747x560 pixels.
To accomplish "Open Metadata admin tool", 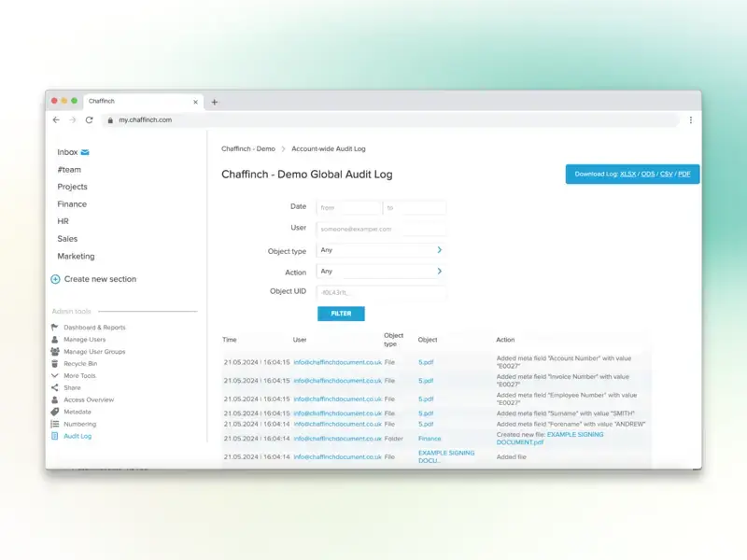I will pos(78,412).
